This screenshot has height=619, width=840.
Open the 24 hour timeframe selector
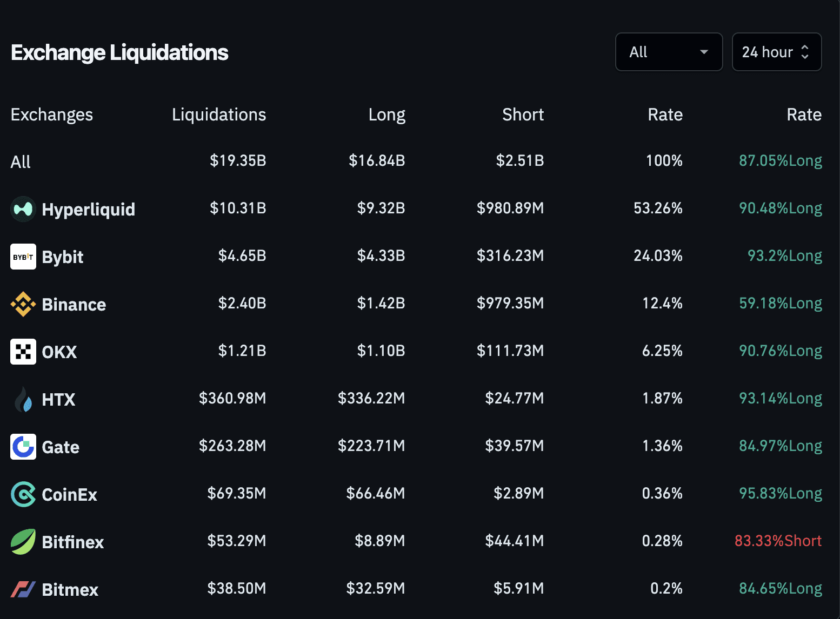point(768,52)
